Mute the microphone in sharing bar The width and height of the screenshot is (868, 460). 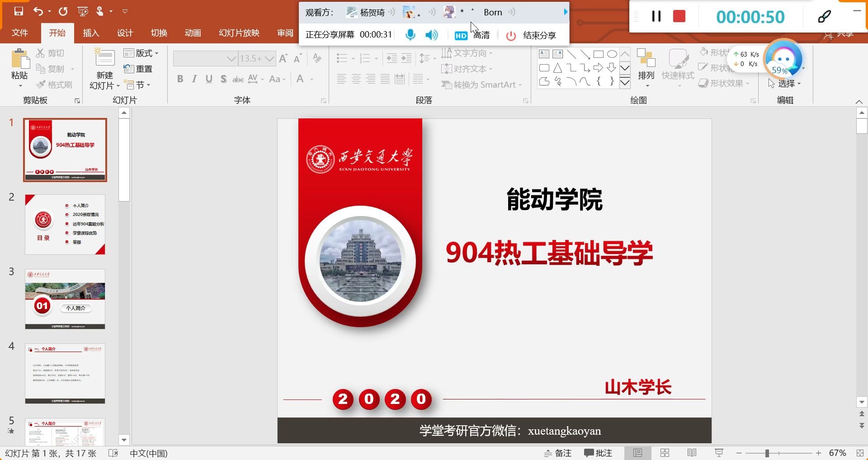pyautogui.click(x=410, y=35)
